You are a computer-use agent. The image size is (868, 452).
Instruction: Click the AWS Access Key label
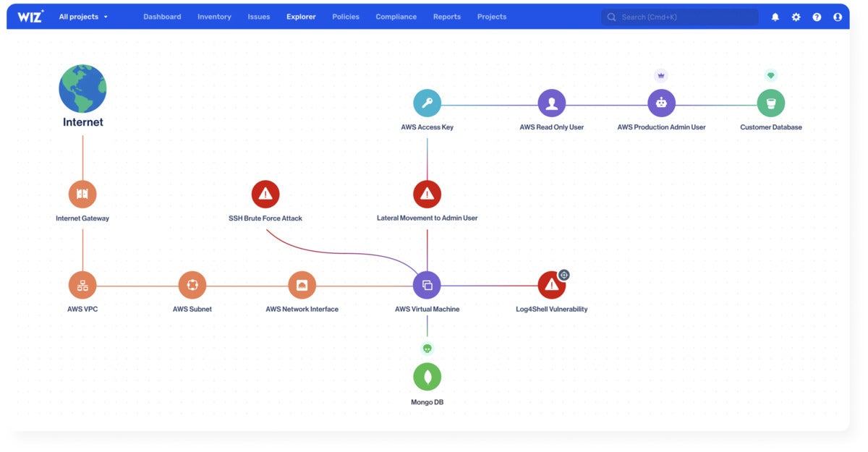click(x=427, y=127)
